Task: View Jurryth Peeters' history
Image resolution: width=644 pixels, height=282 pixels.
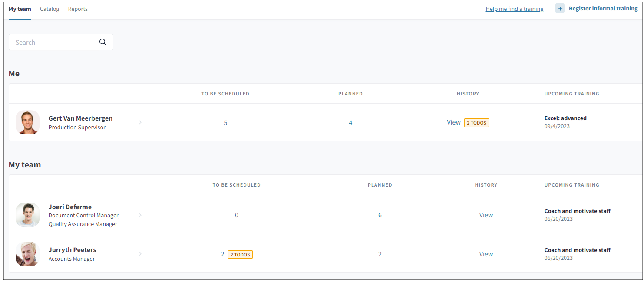Action: pos(486,254)
